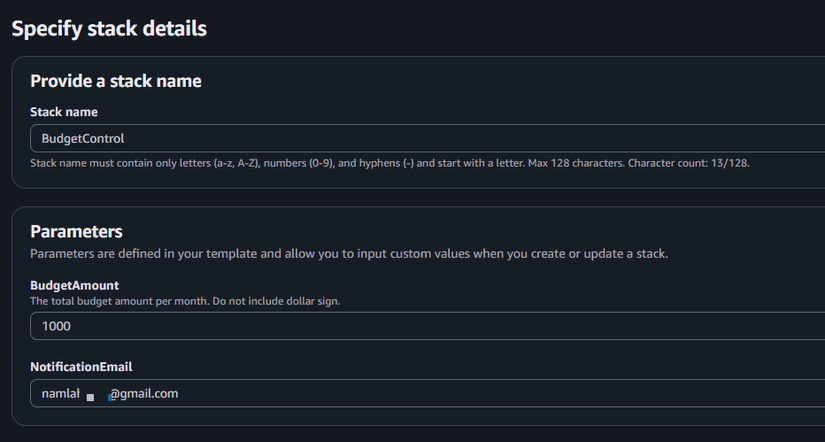Viewport: 825px width, 442px height.
Task: Place cursor on the "BudgetControl" text
Action: click(83, 138)
